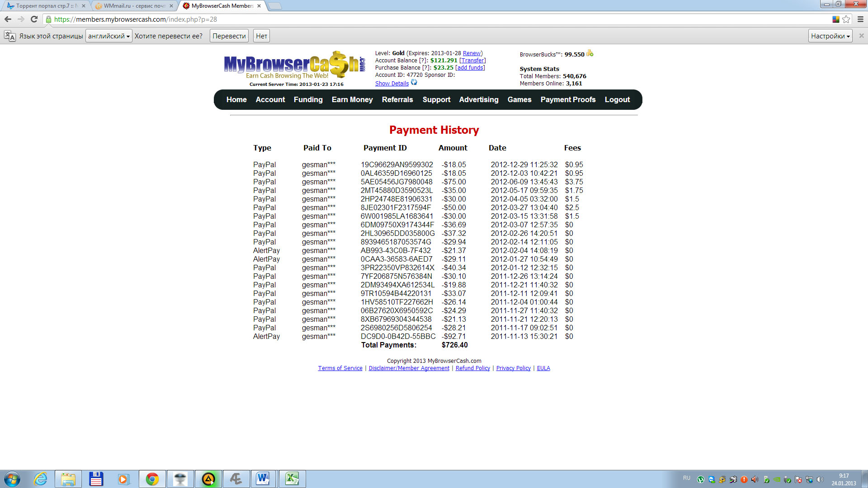The image size is (868, 488).
Task: Open Windows Explorer folder in taskbar
Action: tap(68, 479)
